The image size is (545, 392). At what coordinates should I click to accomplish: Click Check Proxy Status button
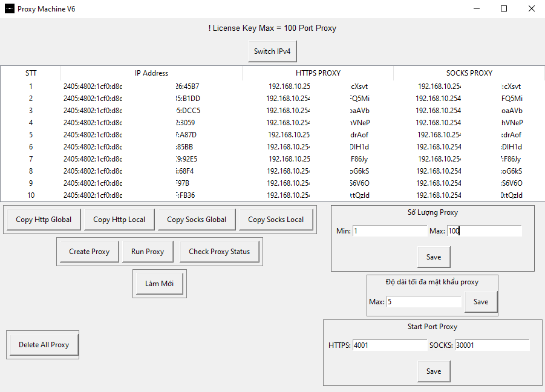[x=220, y=252]
